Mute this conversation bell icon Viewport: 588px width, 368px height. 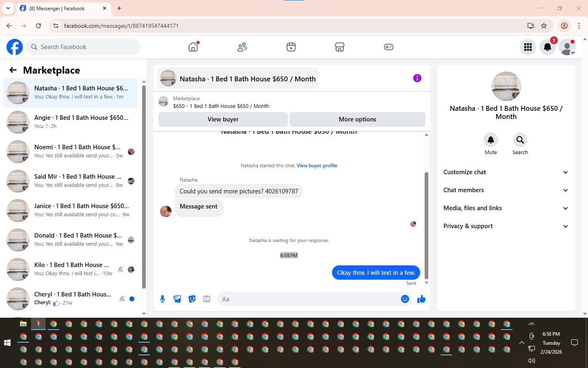[491, 140]
